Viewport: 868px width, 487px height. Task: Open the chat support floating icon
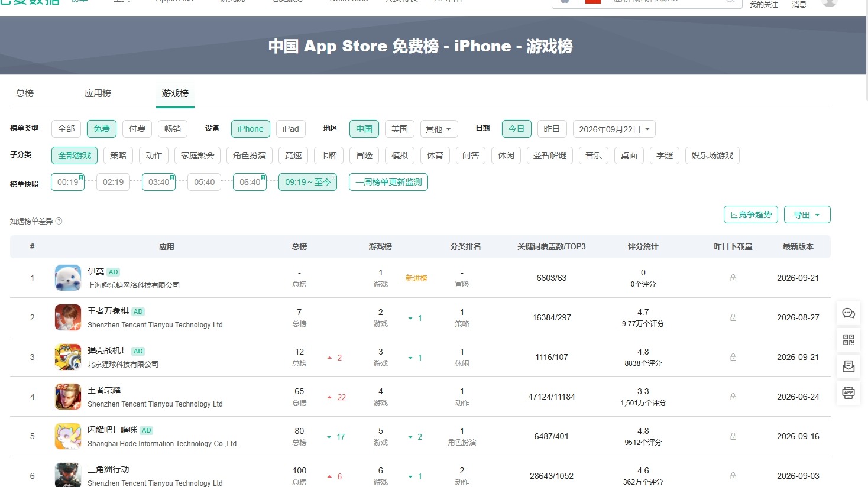point(848,313)
